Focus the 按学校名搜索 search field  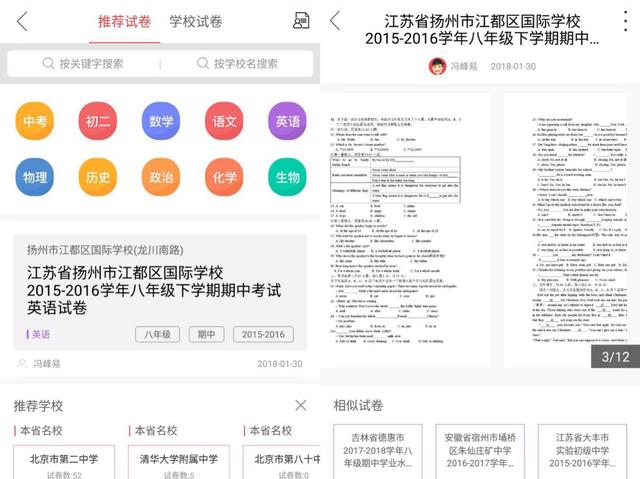pyautogui.click(x=237, y=64)
